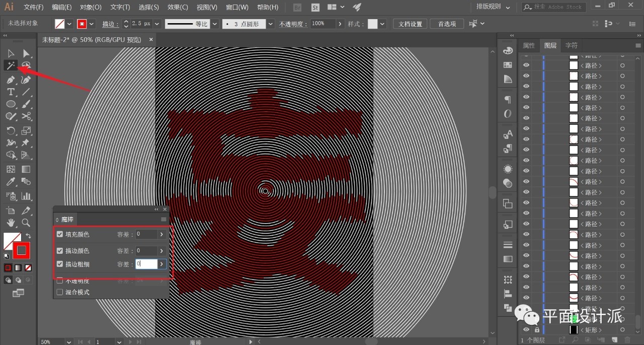Switch to the 字符 tab
644x345 pixels.
(571, 45)
